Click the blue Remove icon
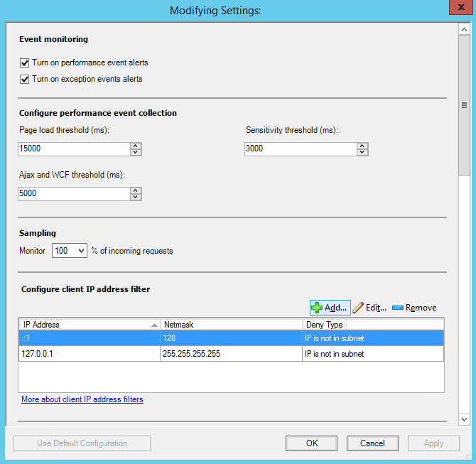The width and height of the screenshot is (476, 464). (397, 308)
